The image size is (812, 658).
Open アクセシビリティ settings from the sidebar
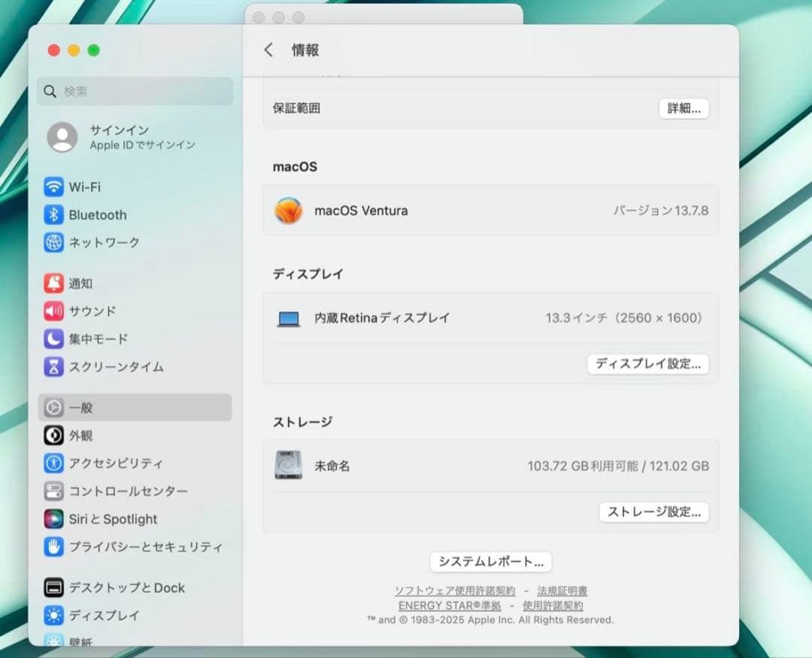pyautogui.click(x=53, y=463)
